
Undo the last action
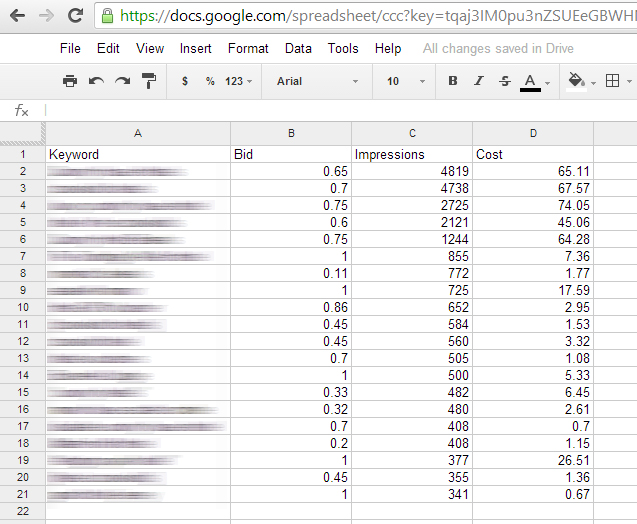[x=96, y=81]
